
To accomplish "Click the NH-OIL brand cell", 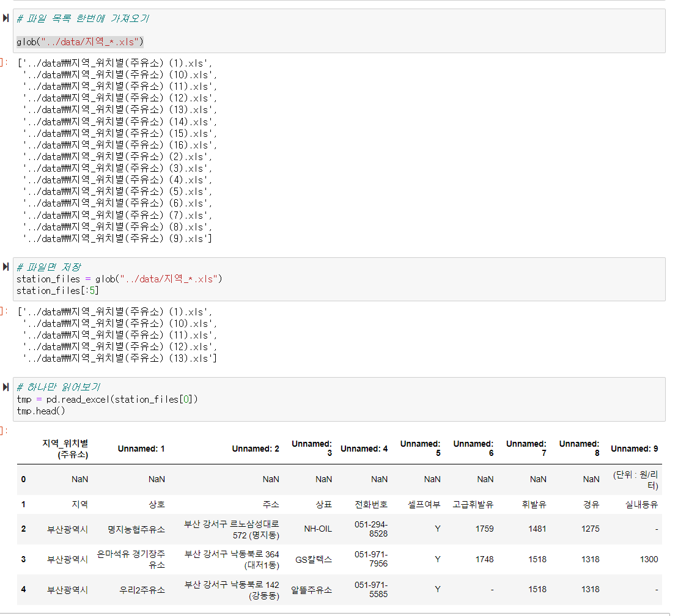I will tap(318, 529).
